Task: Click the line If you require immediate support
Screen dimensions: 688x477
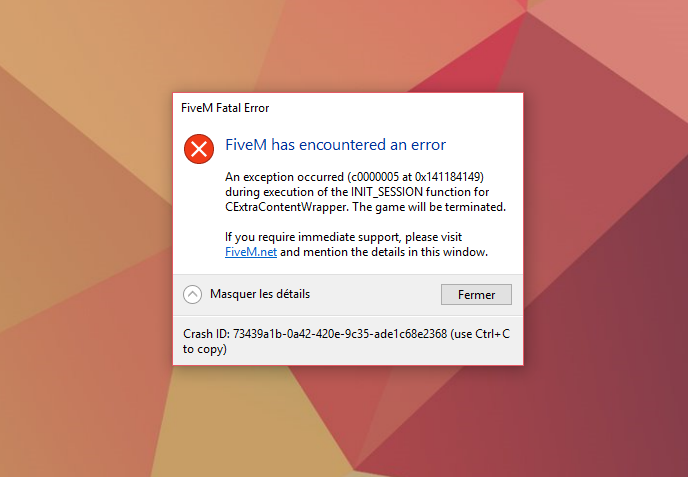Action: pyautogui.click(x=344, y=237)
